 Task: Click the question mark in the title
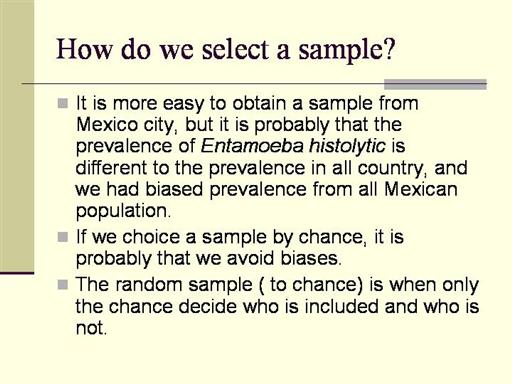(x=389, y=49)
